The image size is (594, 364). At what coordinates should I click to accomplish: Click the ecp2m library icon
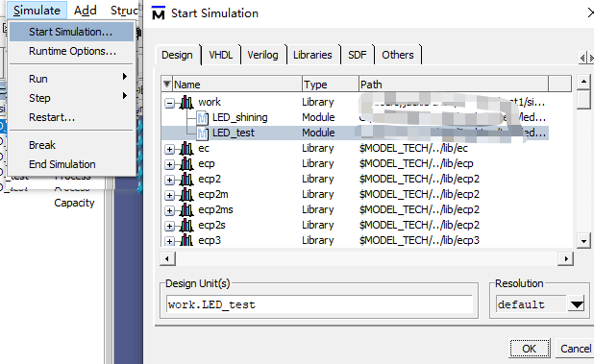click(186, 195)
